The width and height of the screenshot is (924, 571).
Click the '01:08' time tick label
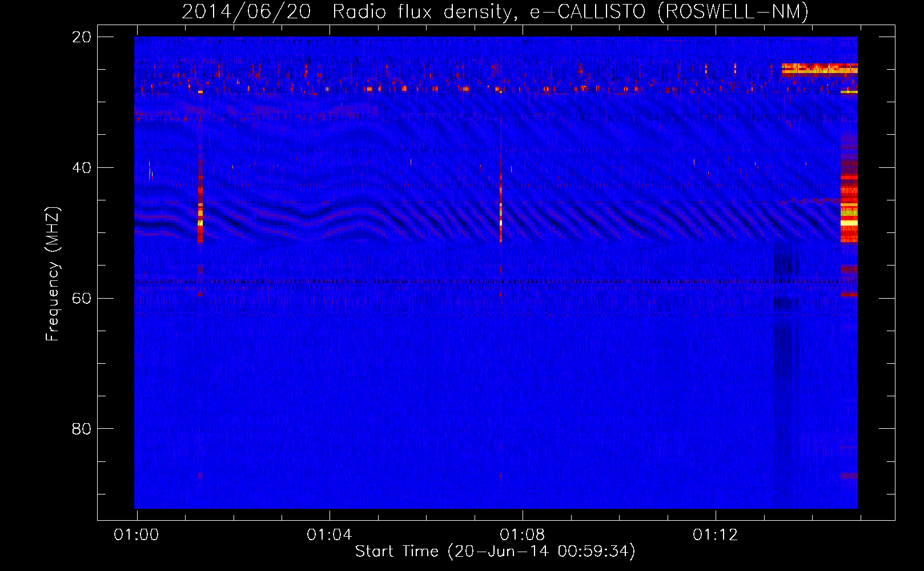[x=522, y=535]
